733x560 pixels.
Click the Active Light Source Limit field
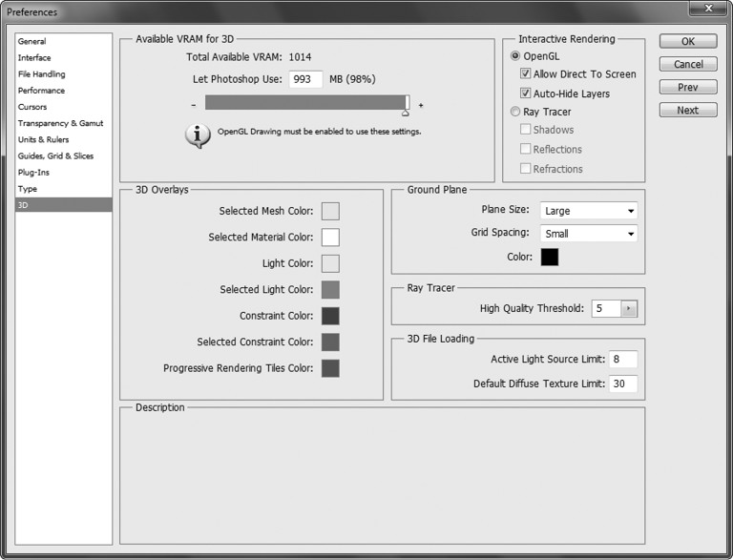point(624,360)
